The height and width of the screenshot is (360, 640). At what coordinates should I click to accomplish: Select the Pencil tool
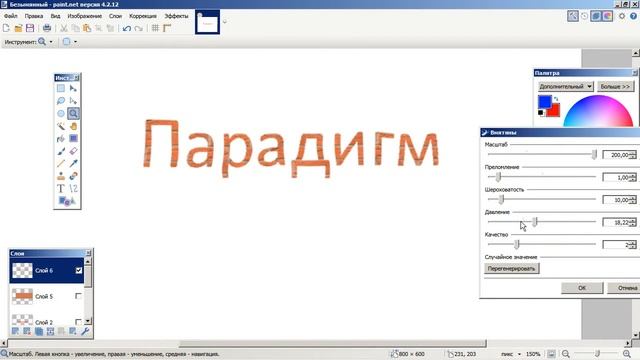(61, 164)
